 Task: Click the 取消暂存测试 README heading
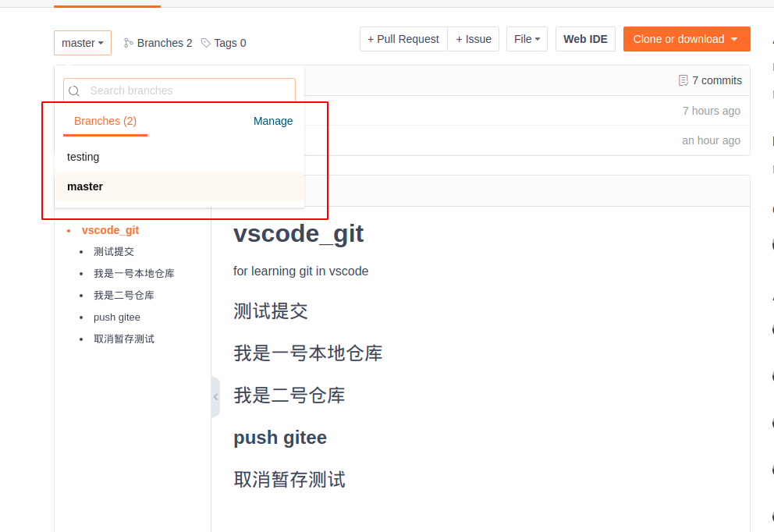[289, 480]
